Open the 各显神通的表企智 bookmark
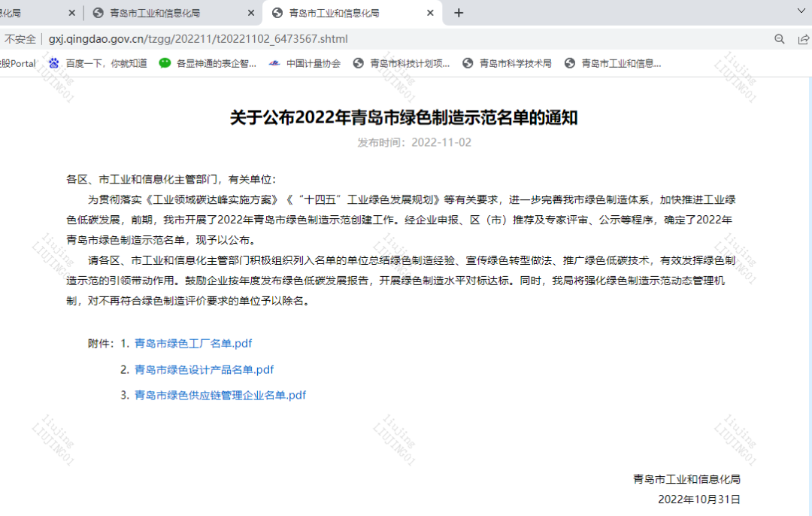Viewport: 812px width, 516px height. pyautogui.click(x=208, y=63)
